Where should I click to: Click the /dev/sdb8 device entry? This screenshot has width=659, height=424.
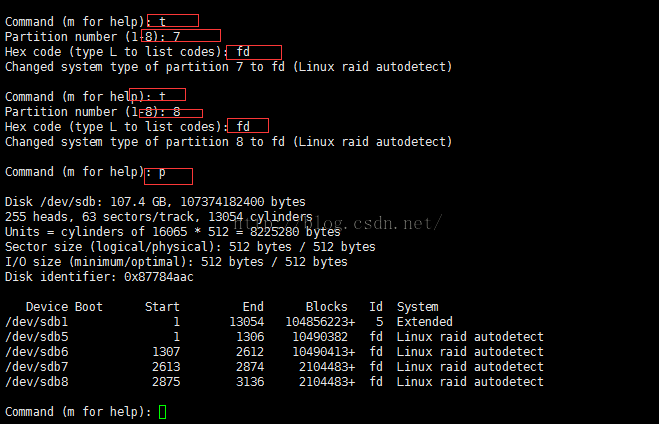click(37, 382)
